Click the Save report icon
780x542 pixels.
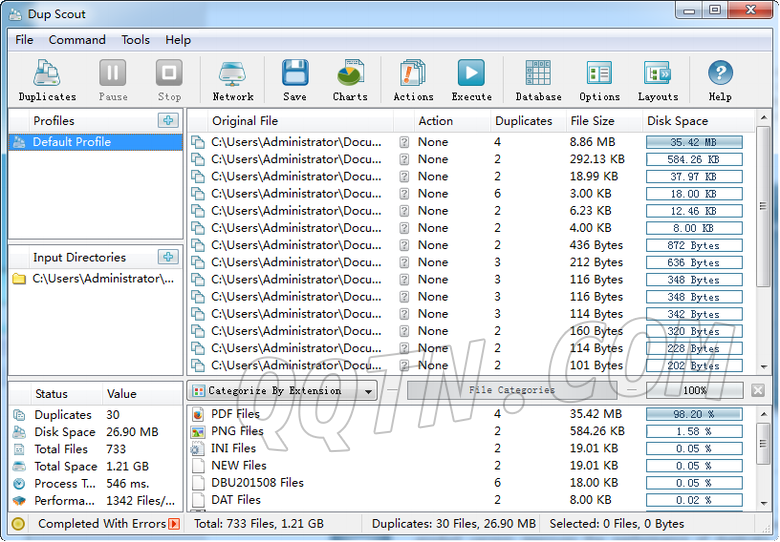pyautogui.click(x=294, y=80)
